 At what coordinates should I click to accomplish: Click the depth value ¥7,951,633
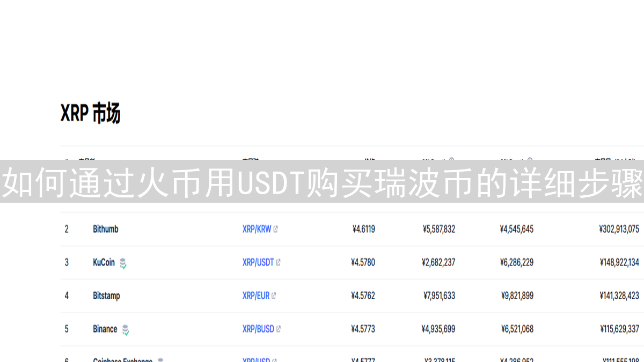coord(438,295)
